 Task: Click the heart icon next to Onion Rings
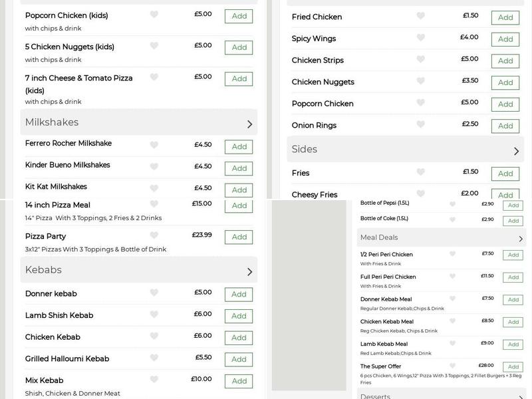pos(419,125)
